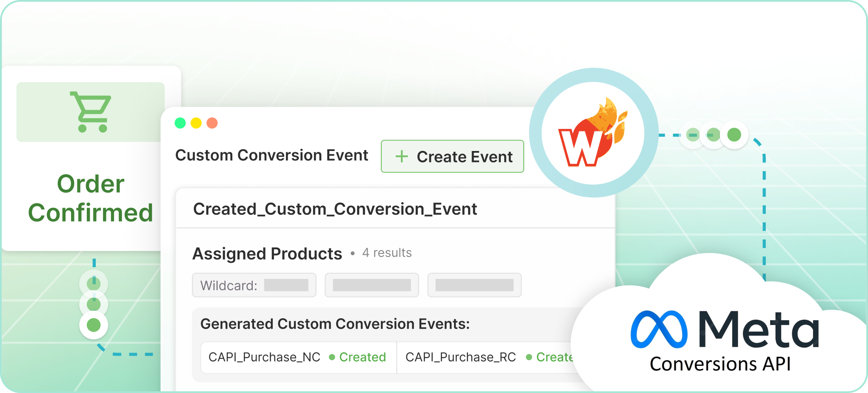The height and width of the screenshot is (393, 868).
Task: Click the Conversions API text
Action: point(720,364)
